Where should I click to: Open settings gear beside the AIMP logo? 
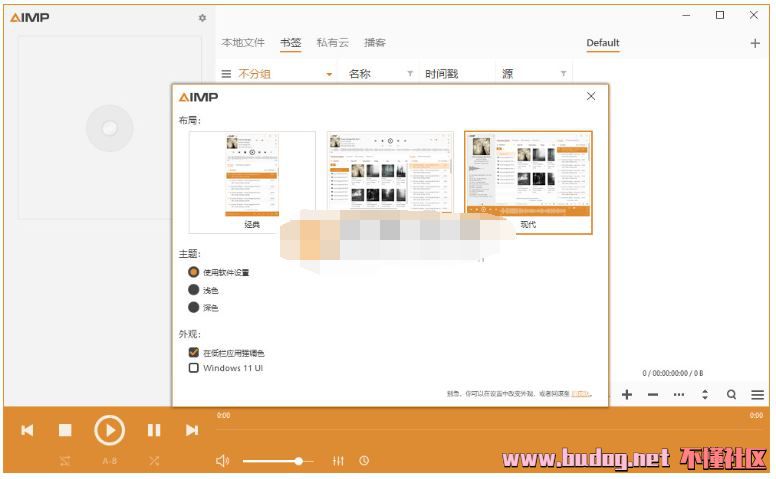click(202, 18)
